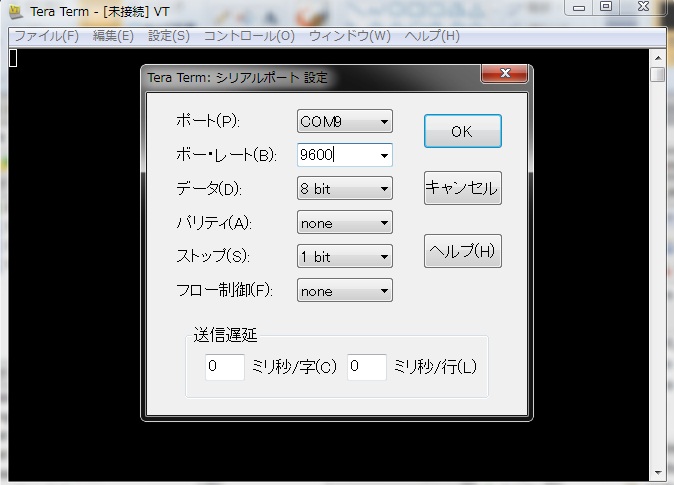
Task: Close the シリアルポート設定 dialog
Action: pyautogui.click(x=505, y=73)
